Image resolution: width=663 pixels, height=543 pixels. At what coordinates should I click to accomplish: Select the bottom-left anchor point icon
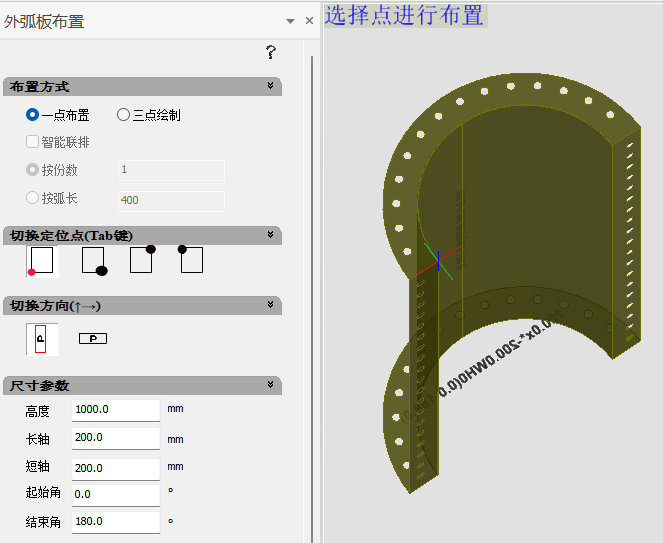(42, 261)
